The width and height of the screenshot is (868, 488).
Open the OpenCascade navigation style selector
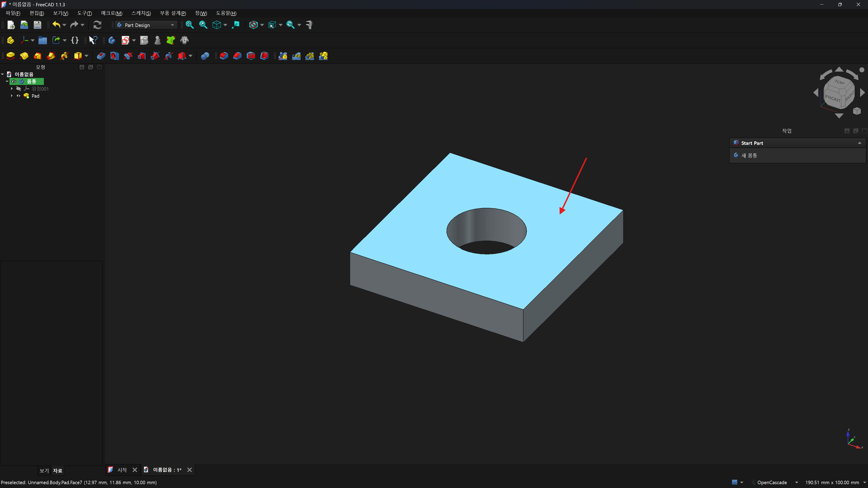[774, 483]
